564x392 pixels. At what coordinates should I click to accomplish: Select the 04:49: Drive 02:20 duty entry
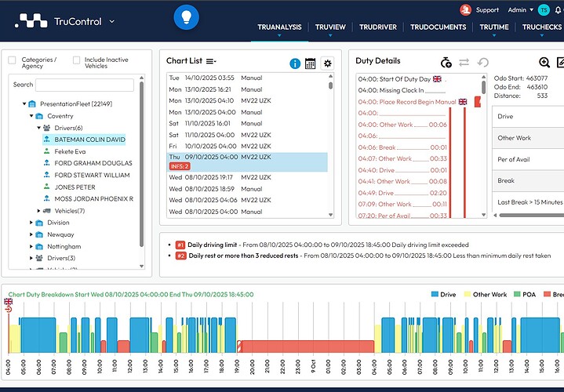tap(402, 193)
